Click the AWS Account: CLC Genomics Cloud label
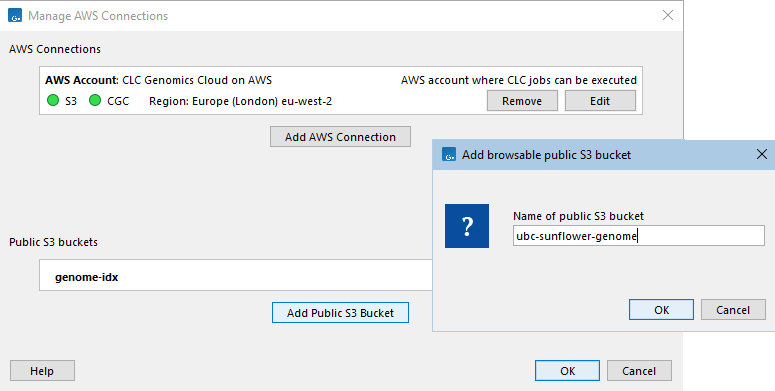Image resolution: width=775 pixels, height=391 pixels. (x=158, y=80)
